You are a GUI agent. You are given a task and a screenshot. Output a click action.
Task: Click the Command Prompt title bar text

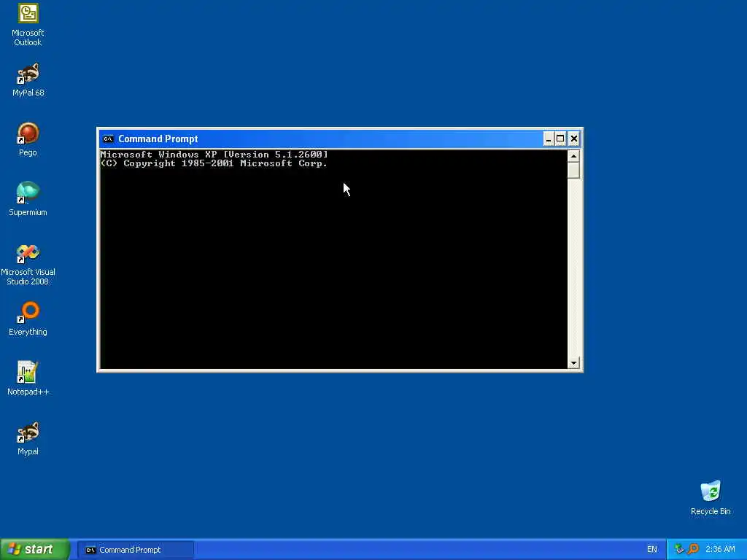tap(158, 139)
